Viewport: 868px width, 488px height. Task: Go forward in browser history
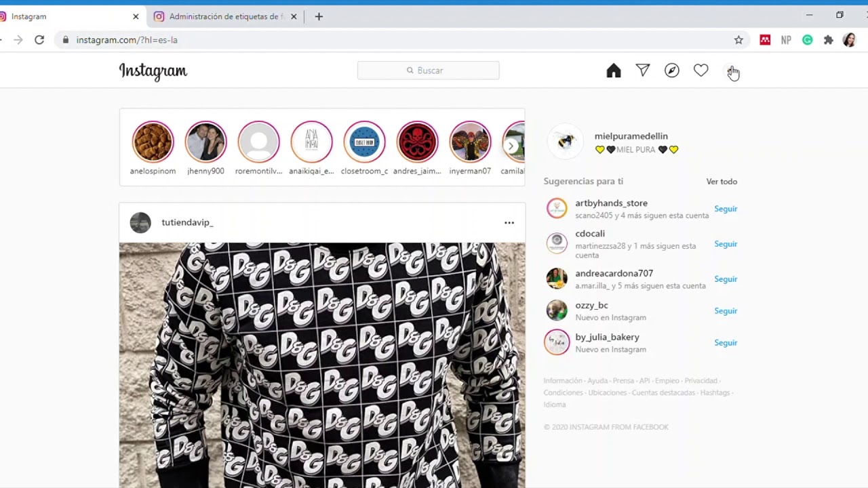pyautogui.click(x=18, y=40)
